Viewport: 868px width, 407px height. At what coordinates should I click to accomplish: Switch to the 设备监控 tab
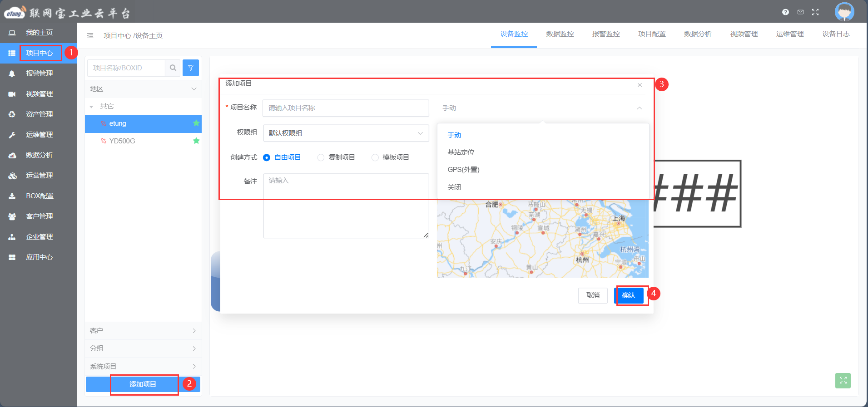514,34
